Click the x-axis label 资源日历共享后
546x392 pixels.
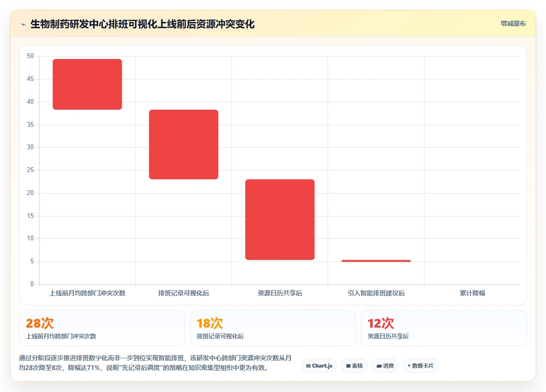[280, 293]
